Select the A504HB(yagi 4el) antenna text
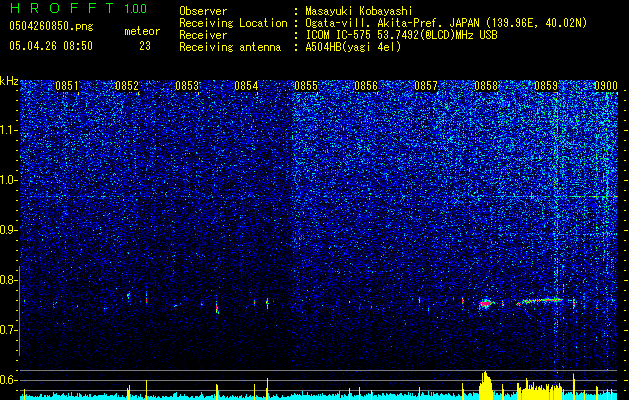629x400 pixels. [x=353, y=47]
